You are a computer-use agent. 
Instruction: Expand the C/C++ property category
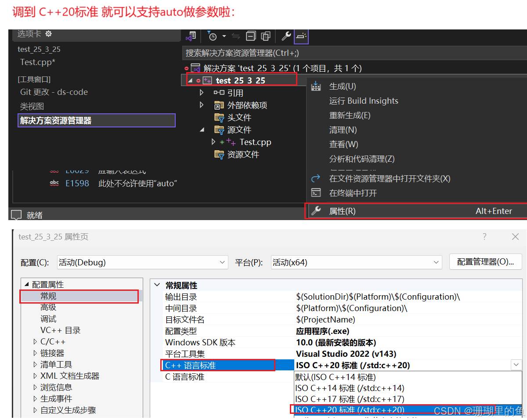pyautogui.click(x=36, y=342)
